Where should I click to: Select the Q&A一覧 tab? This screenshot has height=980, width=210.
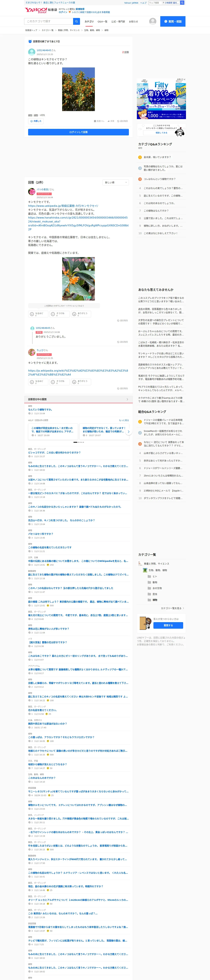coord(103,22)
